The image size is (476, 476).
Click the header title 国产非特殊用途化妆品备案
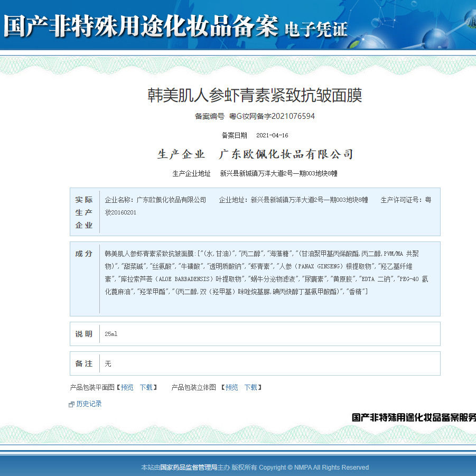[141, 26]
